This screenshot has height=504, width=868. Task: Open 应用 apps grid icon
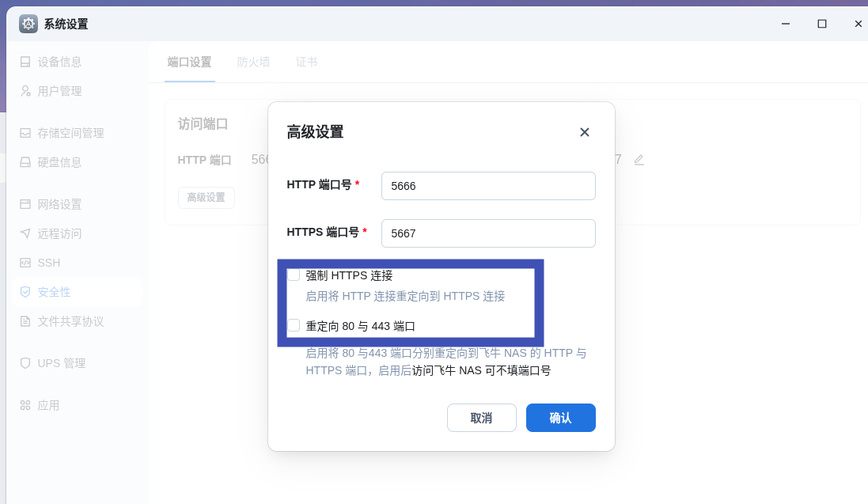[25, 405]
